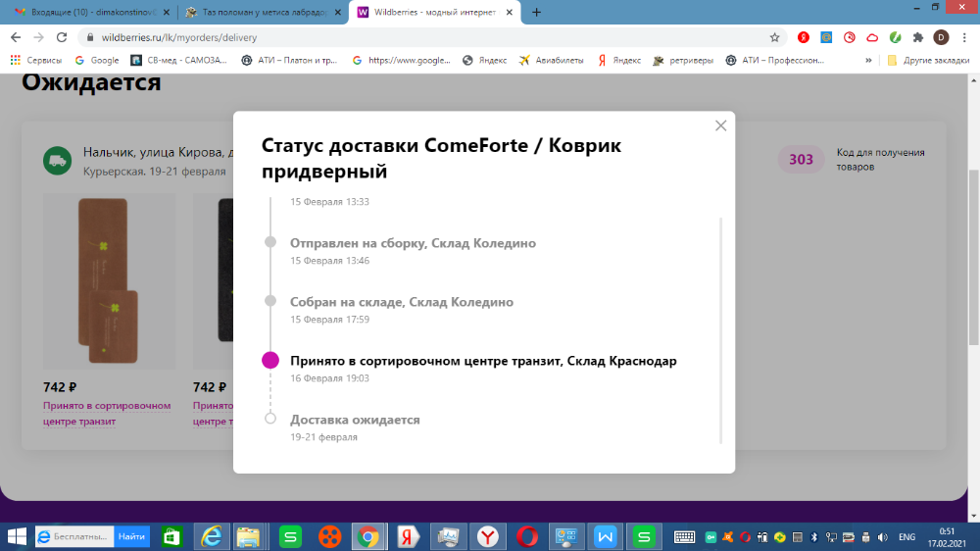
Task: Click the ENG language switcher
Action: point(906,537)
